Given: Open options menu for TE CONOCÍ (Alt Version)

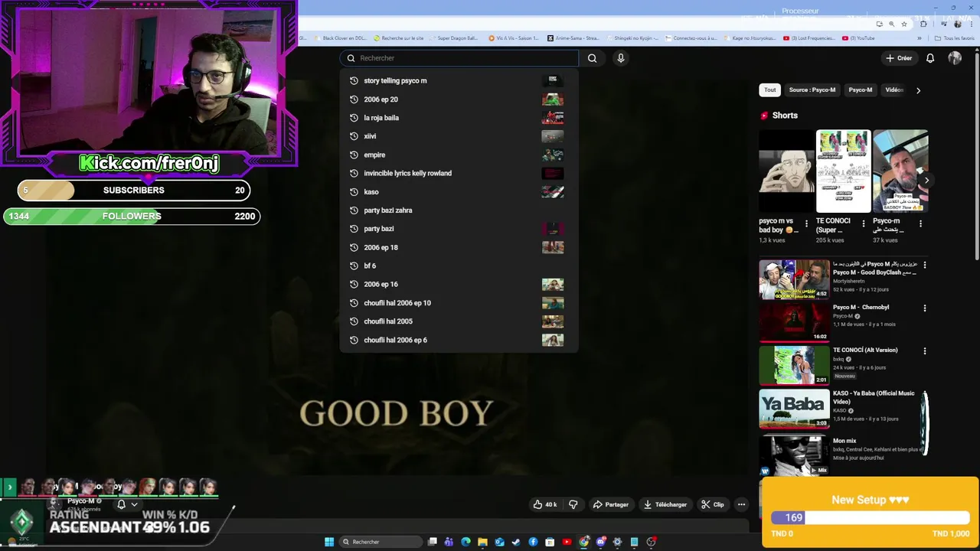Looking at the screenshot, I should coord(925,351).
